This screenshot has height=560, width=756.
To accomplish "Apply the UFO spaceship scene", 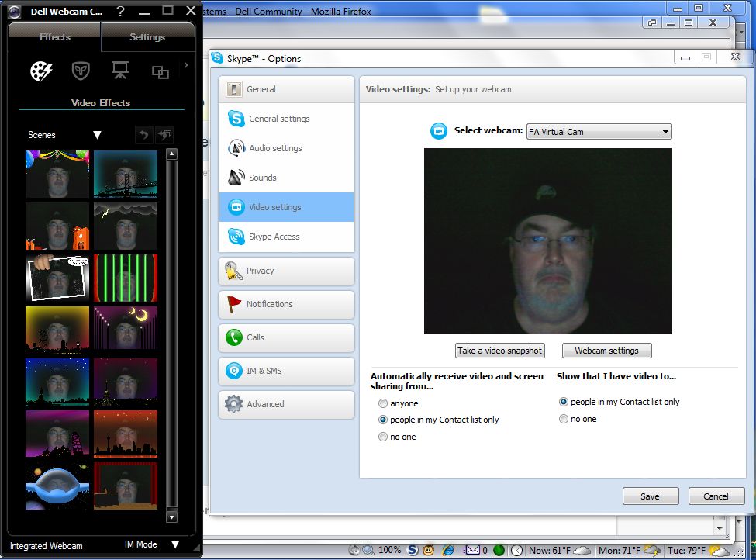I will [x=57, y=486].
